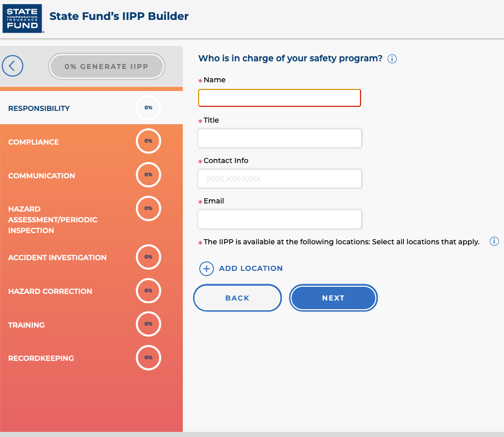Select the Hazard Assessment/Periodic Inspection section
The image size is (504, 437).
click(x=54, y=219)
